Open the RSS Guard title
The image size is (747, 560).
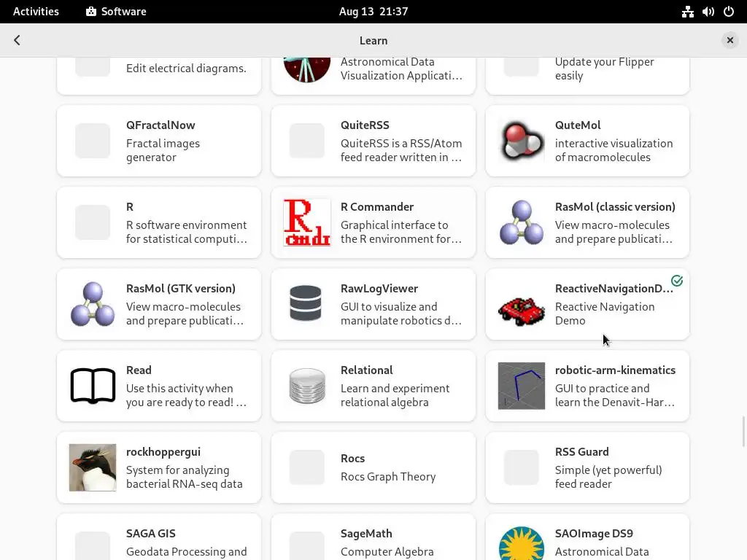point(581,452)
